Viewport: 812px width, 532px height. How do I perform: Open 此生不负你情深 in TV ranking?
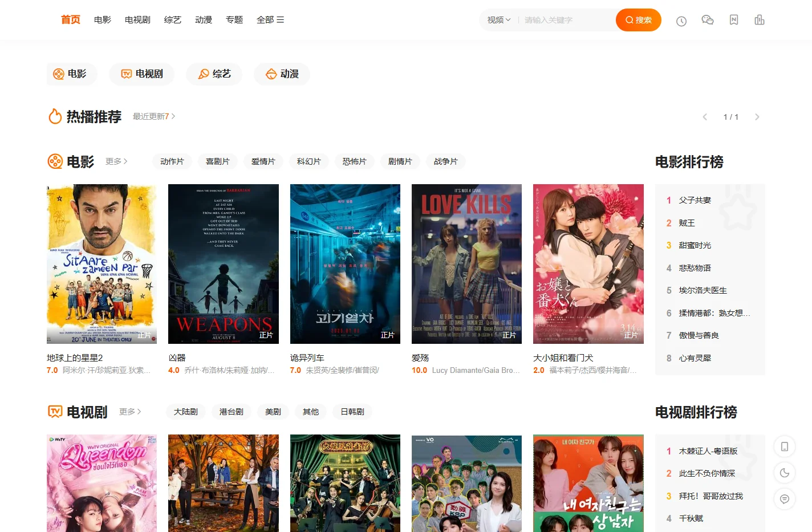pyautogui.click(x=707, y=473)
